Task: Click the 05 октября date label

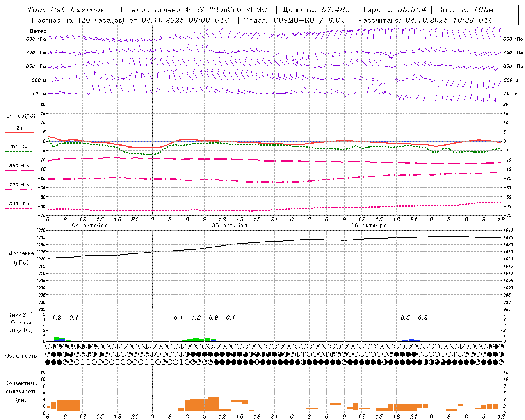Action: [x=229, y=226]
